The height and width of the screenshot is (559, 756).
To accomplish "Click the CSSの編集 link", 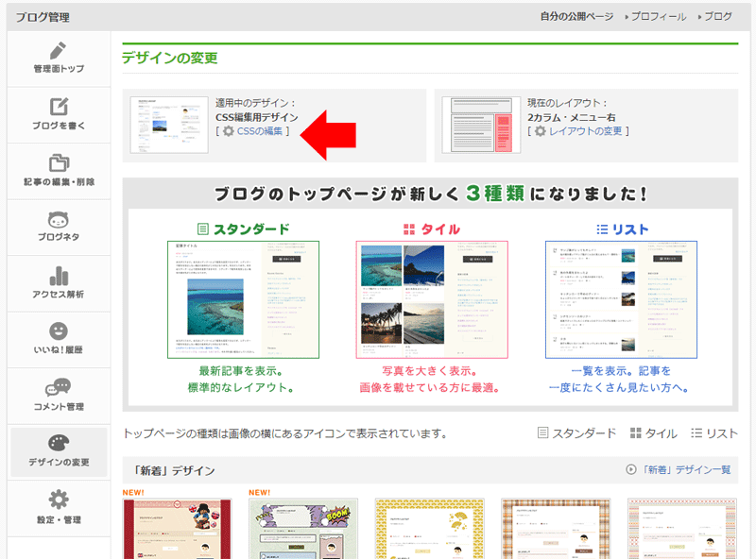I will pyautogui.click(x=258, y=131).
